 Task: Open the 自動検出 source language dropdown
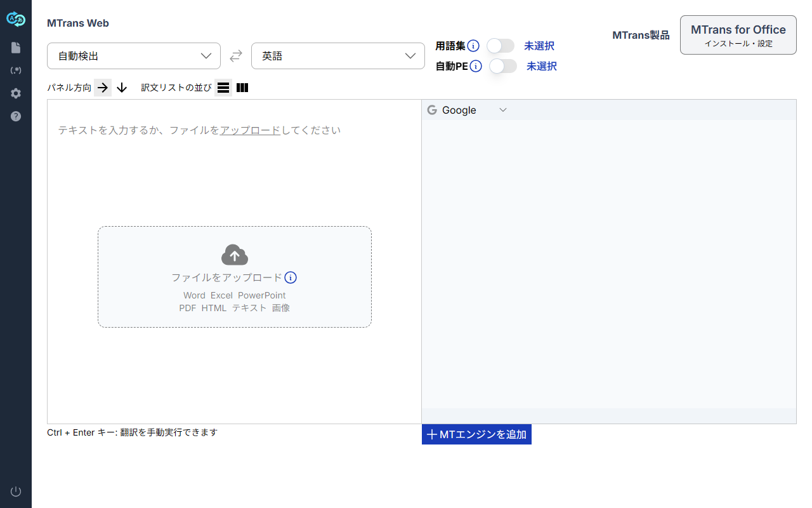[134, 56]
